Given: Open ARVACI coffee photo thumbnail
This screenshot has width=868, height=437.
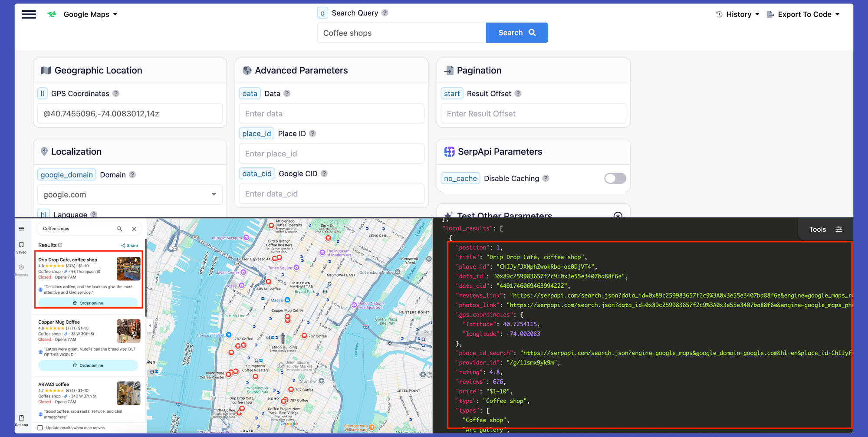Looking at the screenshot, I should point(128,393).
